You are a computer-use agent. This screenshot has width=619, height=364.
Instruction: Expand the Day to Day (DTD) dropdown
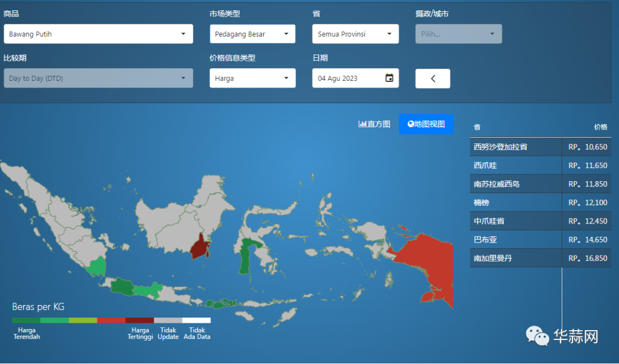click(99, 78)
